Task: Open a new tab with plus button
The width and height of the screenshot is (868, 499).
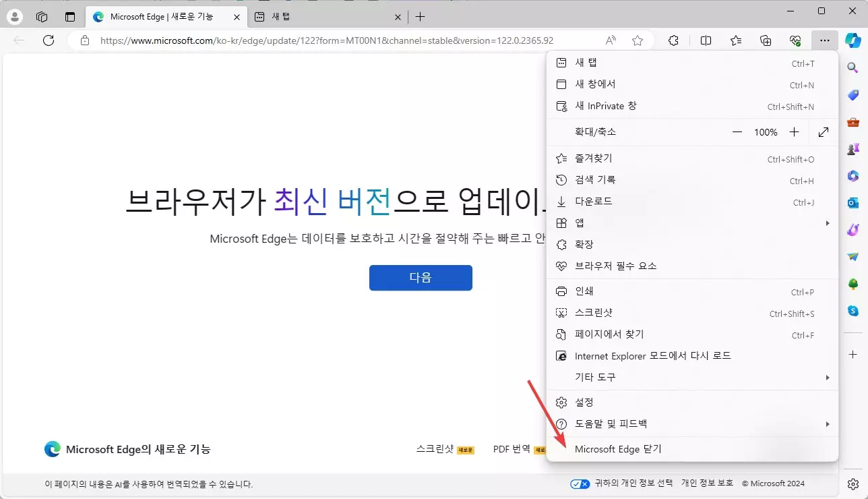Action: coord(421,17)
